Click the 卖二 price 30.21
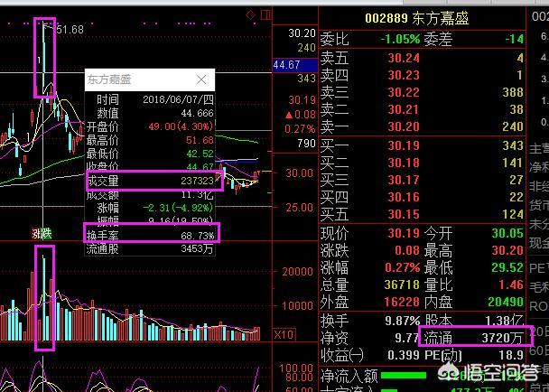This screenshot has height=392, width=549. click(x=404, y=109)
